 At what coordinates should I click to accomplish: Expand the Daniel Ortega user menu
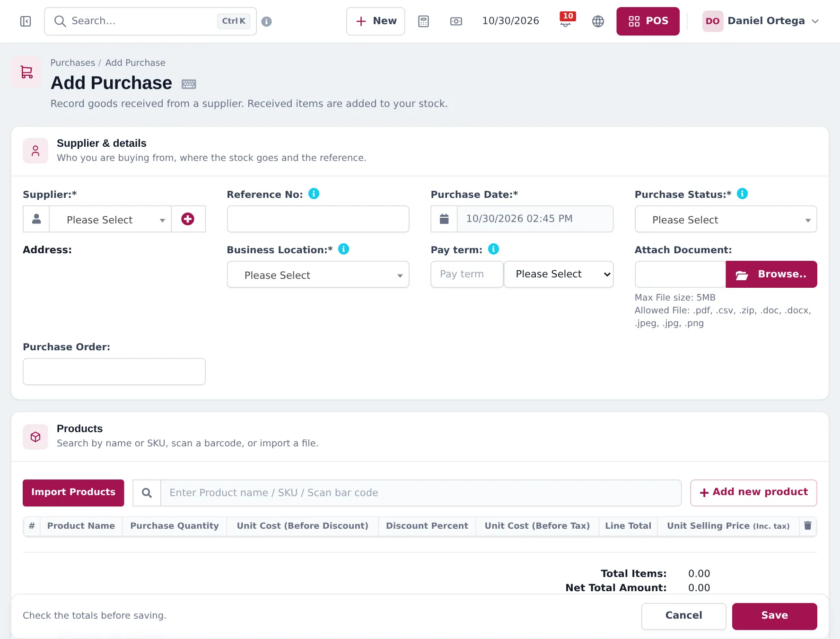761,21
